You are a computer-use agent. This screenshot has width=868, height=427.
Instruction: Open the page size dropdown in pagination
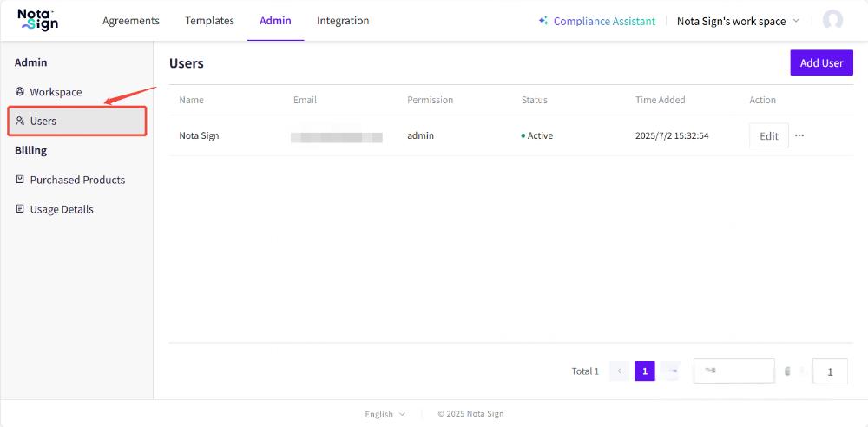733,371
